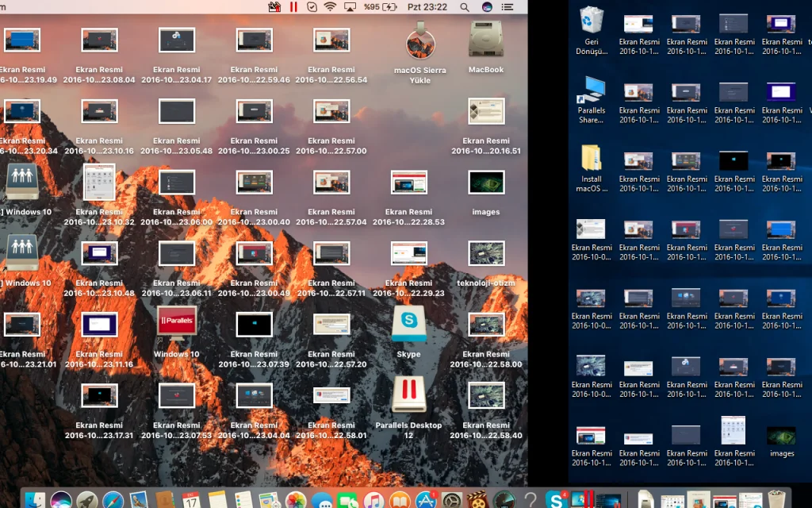Open the battery status menu

(x=389, y=7)
